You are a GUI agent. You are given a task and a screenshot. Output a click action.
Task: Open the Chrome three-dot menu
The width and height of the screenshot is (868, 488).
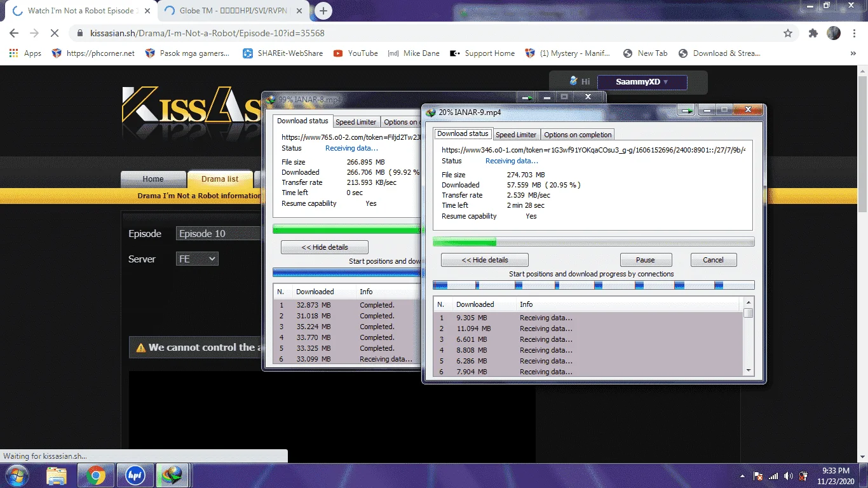click(855, 33)
